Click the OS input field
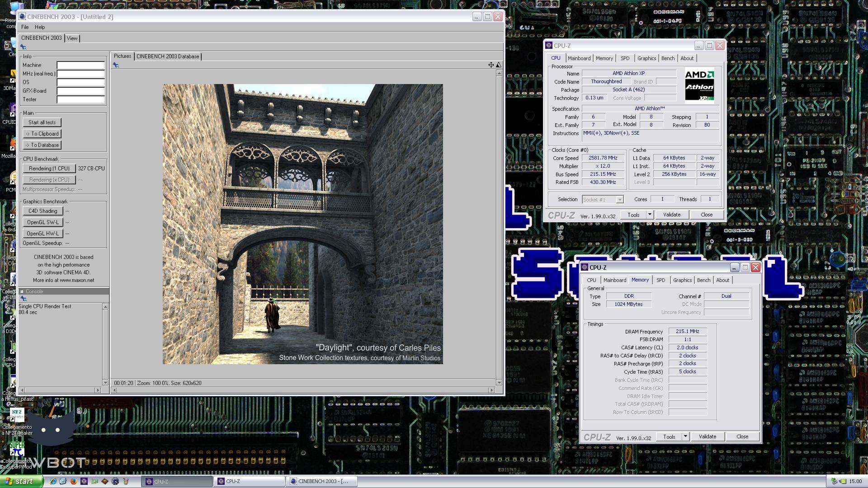This screenshot has height=488, width=868. 80,82
